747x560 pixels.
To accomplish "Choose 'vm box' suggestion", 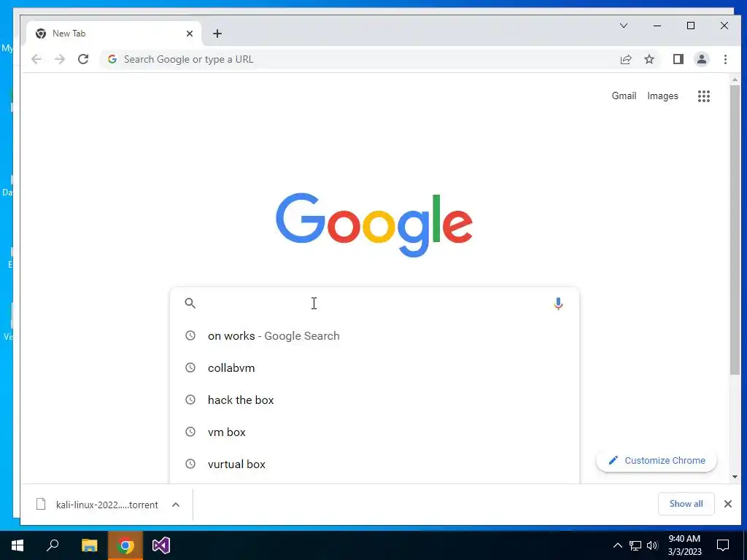I will point(374,432).
